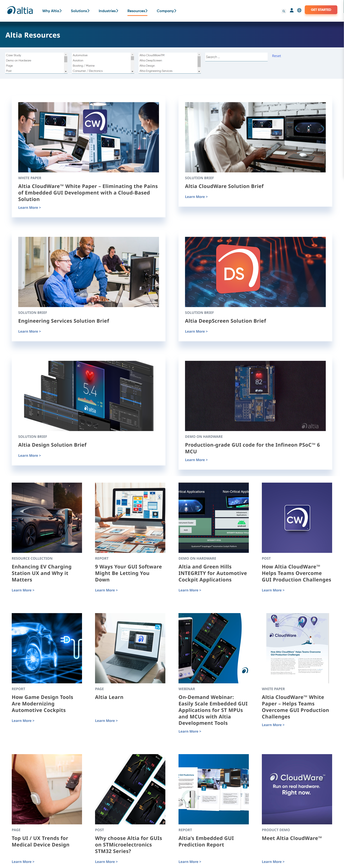This screenshot has width=344, height=868.
Task: Open EV Charging Station UX thumbnail
Action: pos(47,518)
